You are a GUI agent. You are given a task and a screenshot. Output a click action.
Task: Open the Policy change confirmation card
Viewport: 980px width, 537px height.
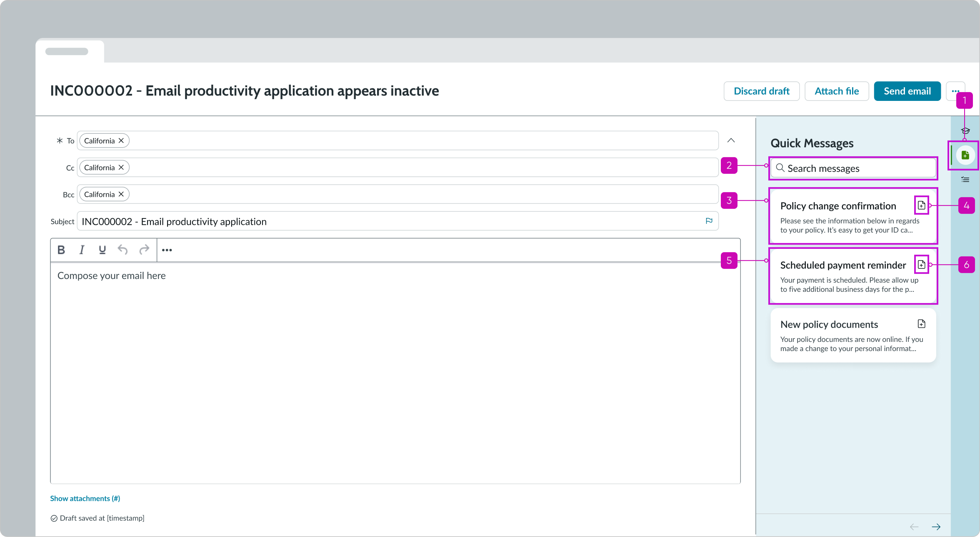(x=853, y=216)
